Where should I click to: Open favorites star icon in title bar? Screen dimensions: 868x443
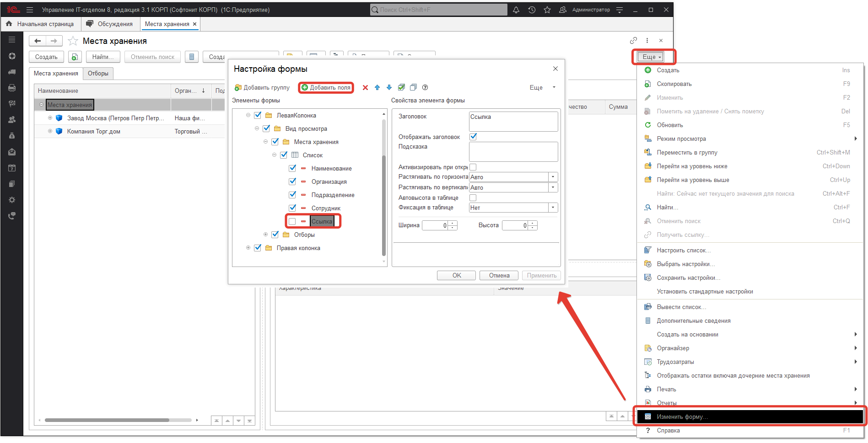click(547, 10)
